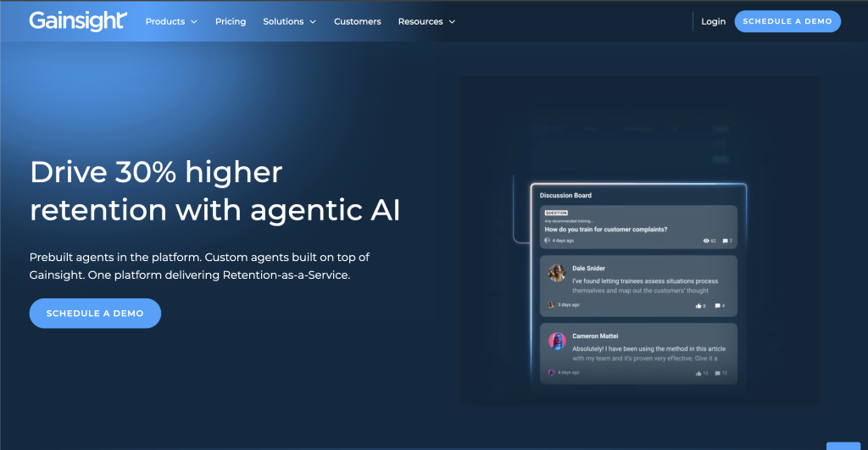Click the Gainsight logo
868x450 pixels.
point(78,21)
